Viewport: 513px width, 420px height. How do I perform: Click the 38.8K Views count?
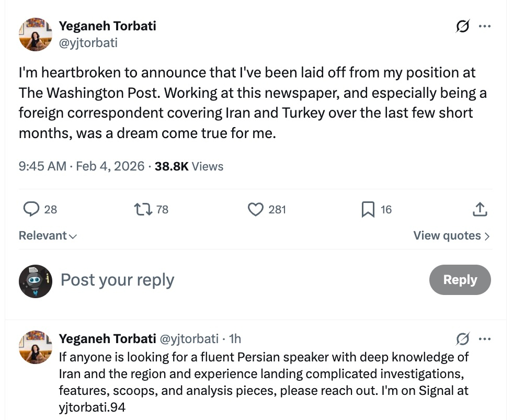point(189,166)
